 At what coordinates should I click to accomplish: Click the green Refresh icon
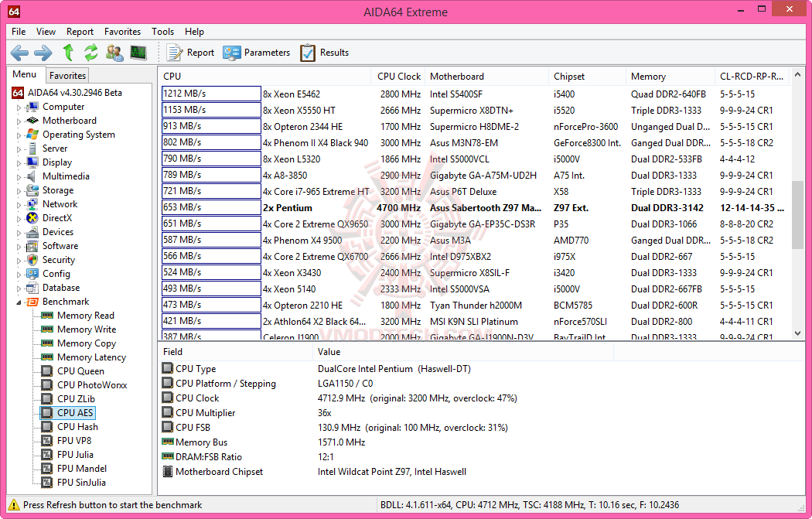click(91, 53)
